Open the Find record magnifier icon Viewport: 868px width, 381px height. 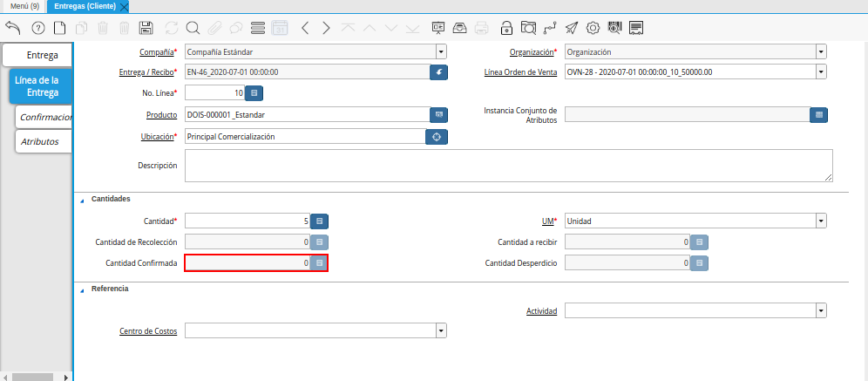tap(193, 28)
